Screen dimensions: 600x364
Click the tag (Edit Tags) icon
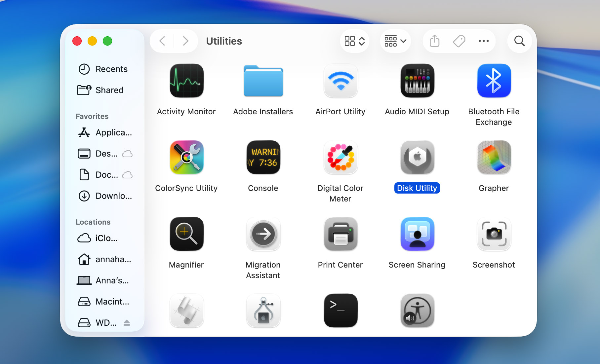[x=459, y=41]
